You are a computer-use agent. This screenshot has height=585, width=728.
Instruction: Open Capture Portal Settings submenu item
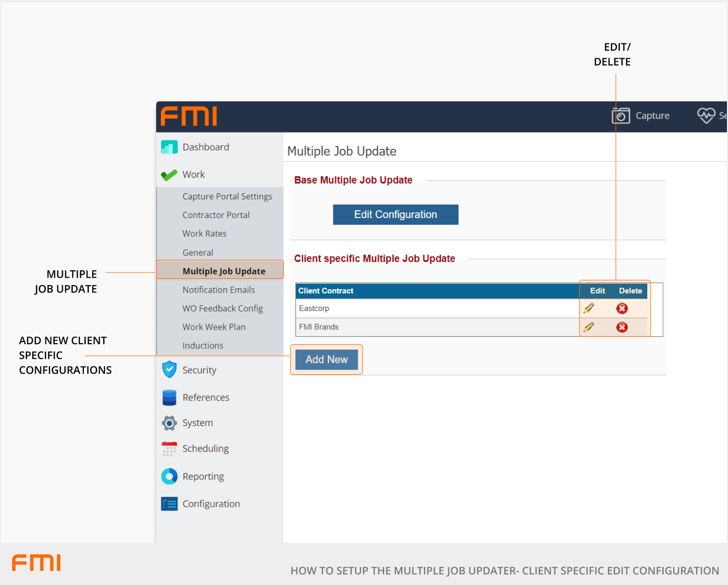tap(227, 196)
